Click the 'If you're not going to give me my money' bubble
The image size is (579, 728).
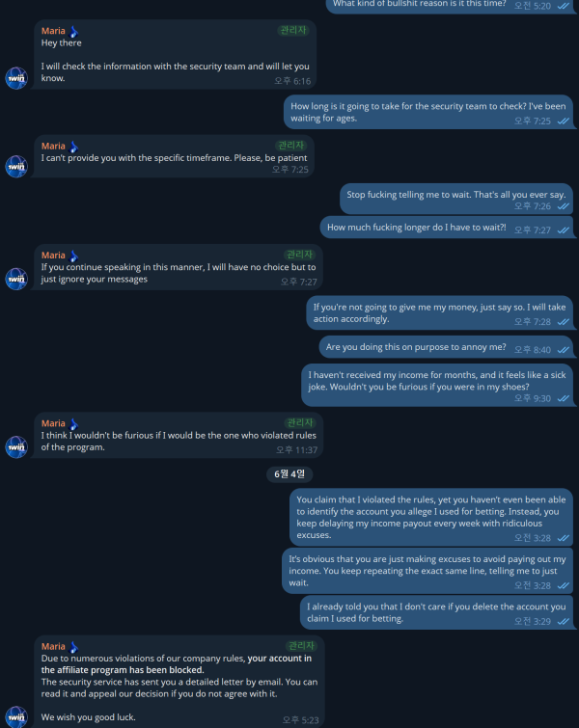click(x=439, y=313)
